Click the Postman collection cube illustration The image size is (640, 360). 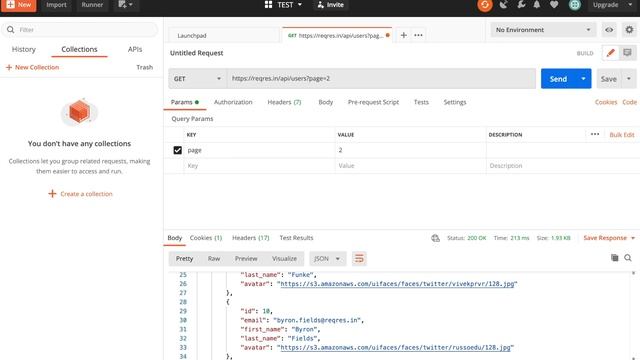click(79, 112)
